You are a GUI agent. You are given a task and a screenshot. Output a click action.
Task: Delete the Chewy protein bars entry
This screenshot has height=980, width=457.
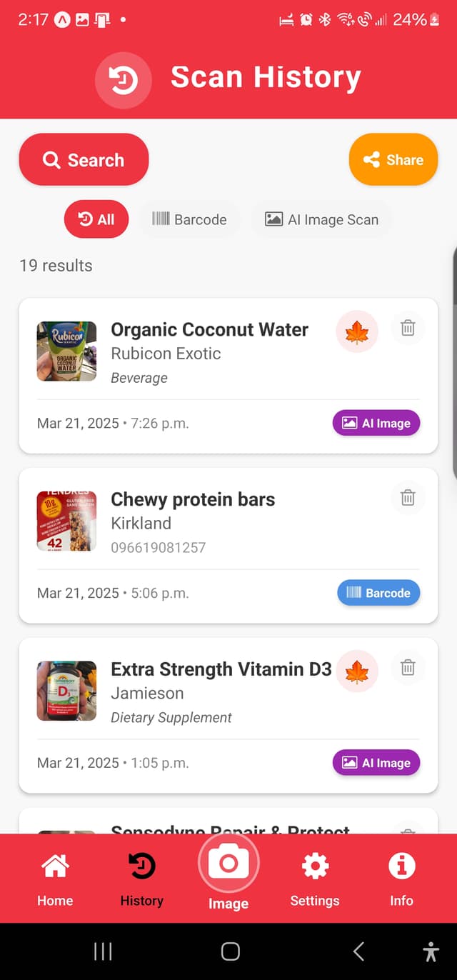(x=408, y=498)
